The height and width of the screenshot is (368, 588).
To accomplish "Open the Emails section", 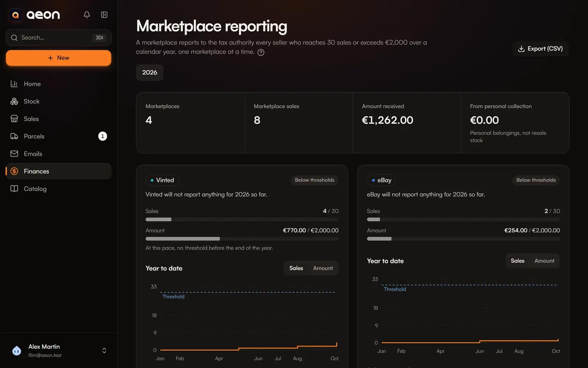I will tap(59, 154).
